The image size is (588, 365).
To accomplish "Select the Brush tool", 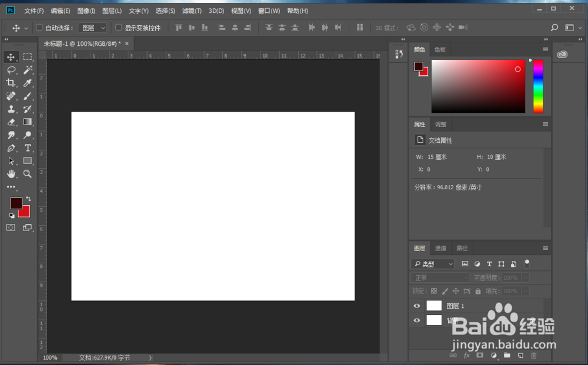I will tap(28, 96).
